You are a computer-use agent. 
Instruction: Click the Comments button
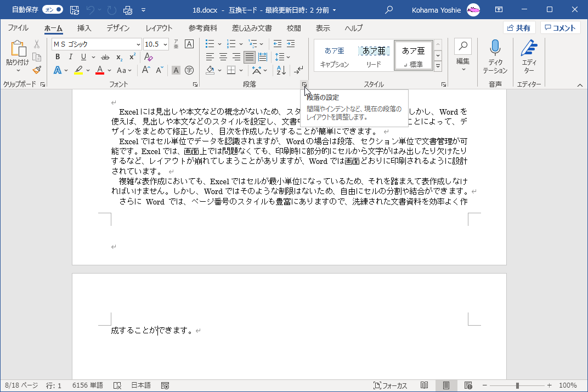pos(560,28)
